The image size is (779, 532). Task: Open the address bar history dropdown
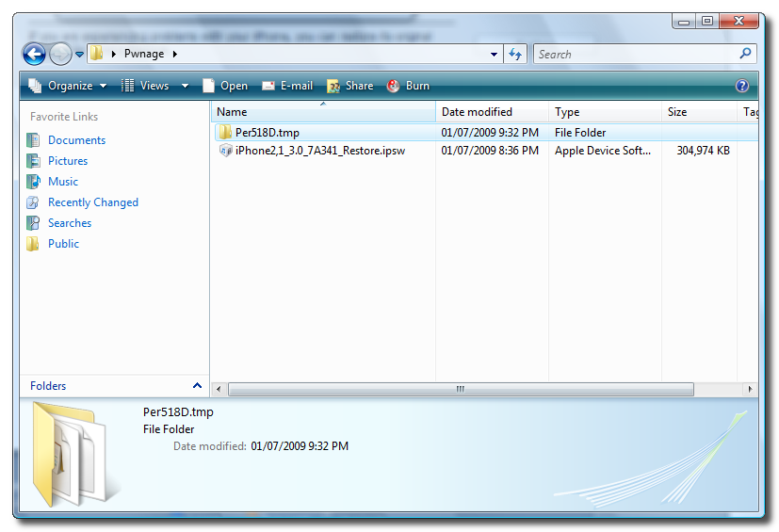[495, 55]
